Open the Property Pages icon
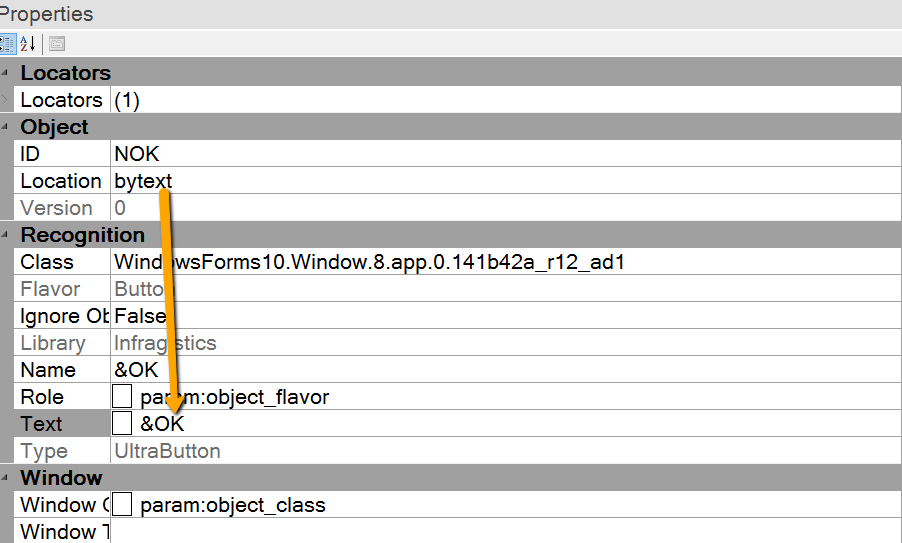The height and width of the screenshot is (543, 902). coord(57,44)
